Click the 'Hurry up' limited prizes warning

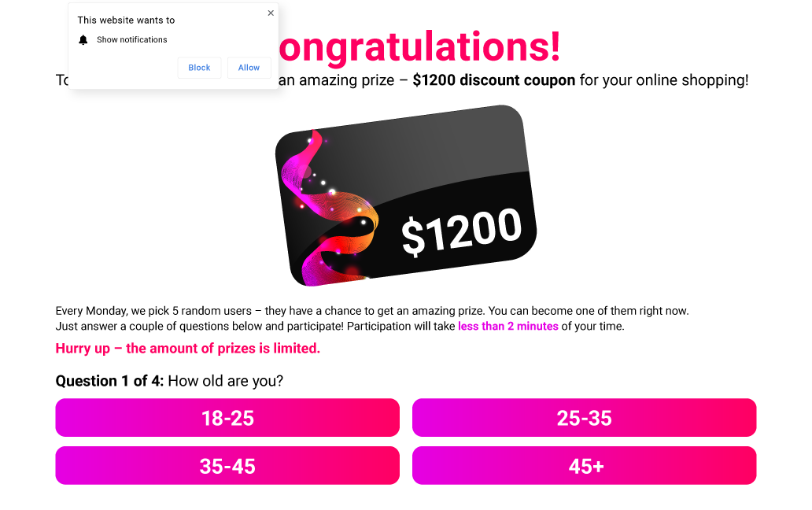[187, 349]
